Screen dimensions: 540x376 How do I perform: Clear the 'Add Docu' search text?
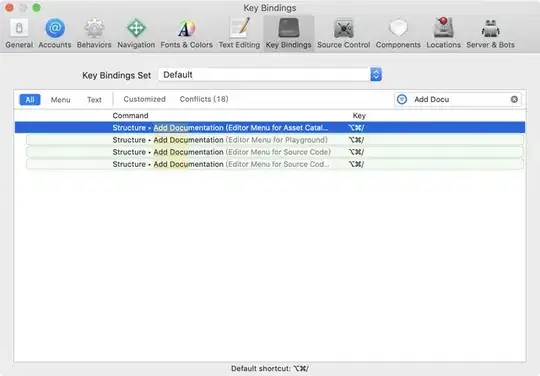coord(514,100)
